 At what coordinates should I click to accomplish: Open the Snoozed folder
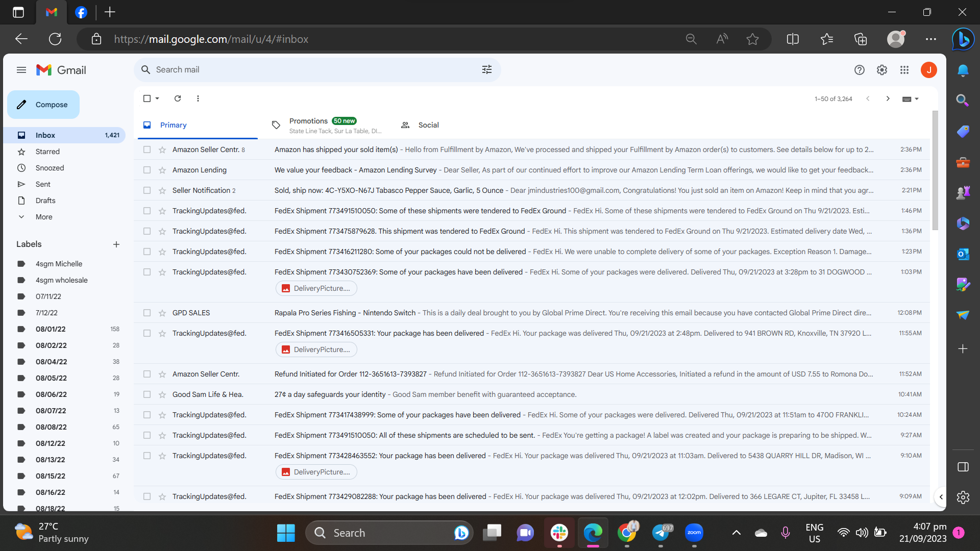click(64, 168)
